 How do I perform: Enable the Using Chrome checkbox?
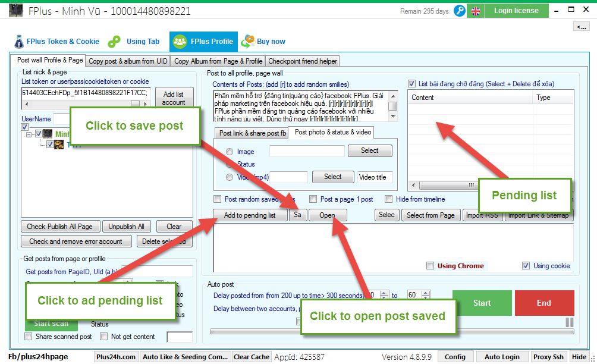pos(431,265)
